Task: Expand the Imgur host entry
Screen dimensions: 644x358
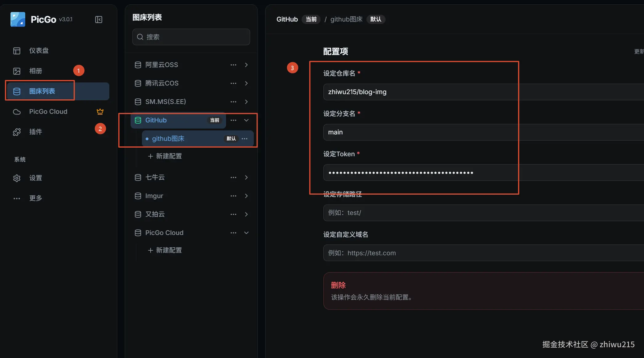Action: click(x=246, y=196)
